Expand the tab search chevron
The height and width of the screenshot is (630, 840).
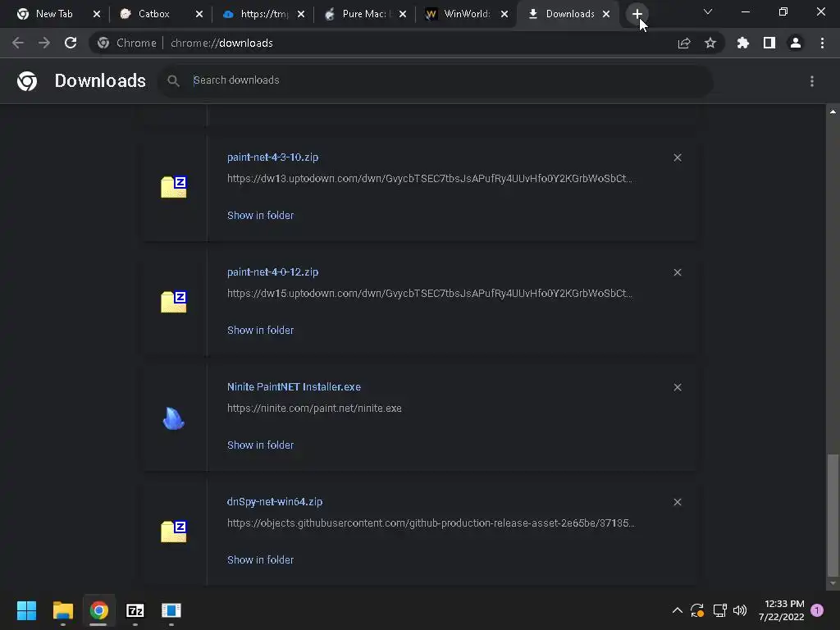[x=708, y=11]
